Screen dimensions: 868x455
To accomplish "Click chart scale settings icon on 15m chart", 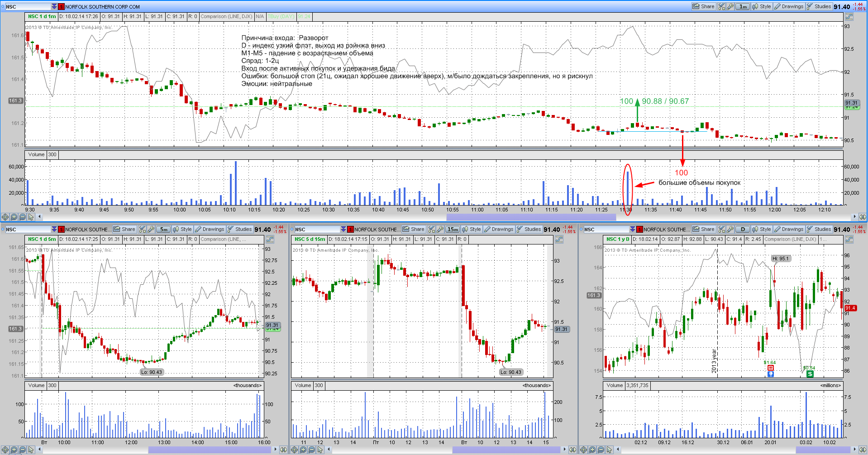I will click(559, 239).
